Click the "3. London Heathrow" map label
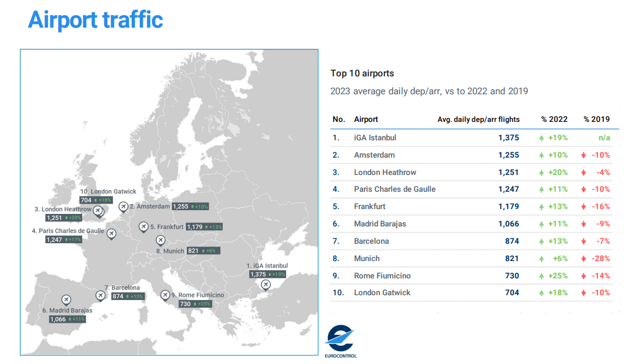The height and width of the screenshot is (364, 626). pyautogui.click(x=63, y=209)
